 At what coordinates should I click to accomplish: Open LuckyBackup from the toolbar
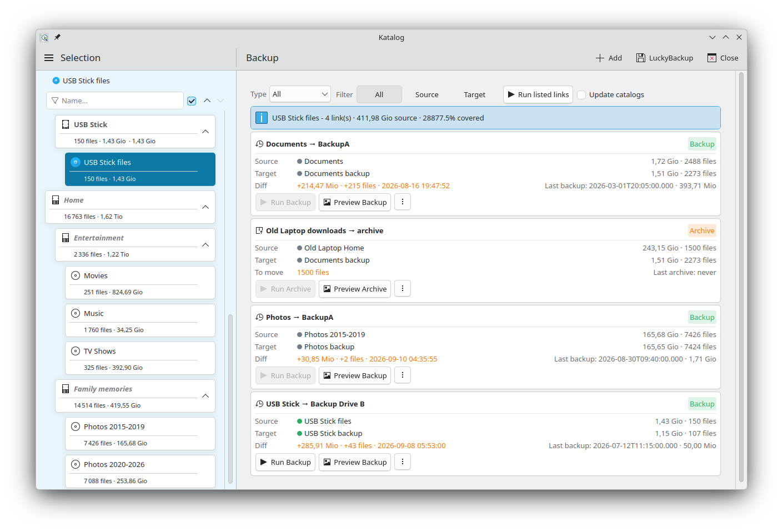click(x=665, y=58)
